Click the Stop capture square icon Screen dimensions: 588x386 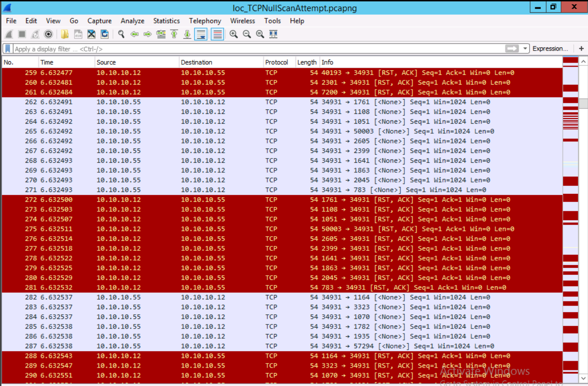pos(22,34)
